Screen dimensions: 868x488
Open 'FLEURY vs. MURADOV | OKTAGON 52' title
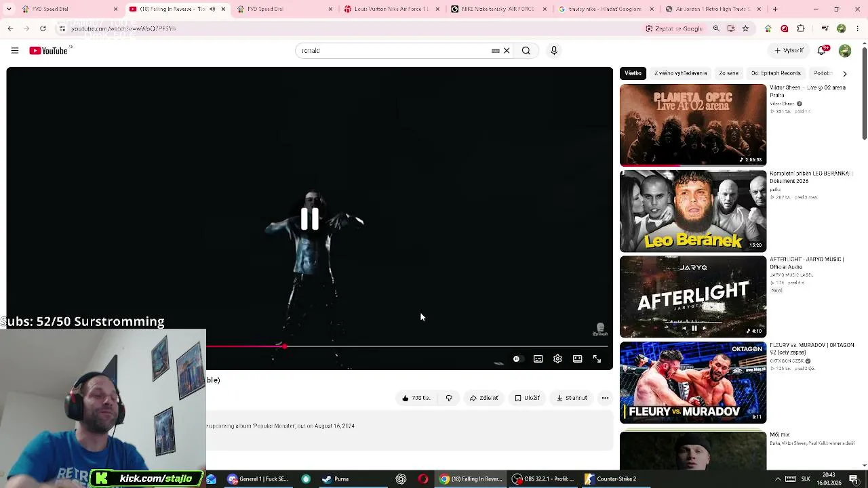tap(812, 349)
